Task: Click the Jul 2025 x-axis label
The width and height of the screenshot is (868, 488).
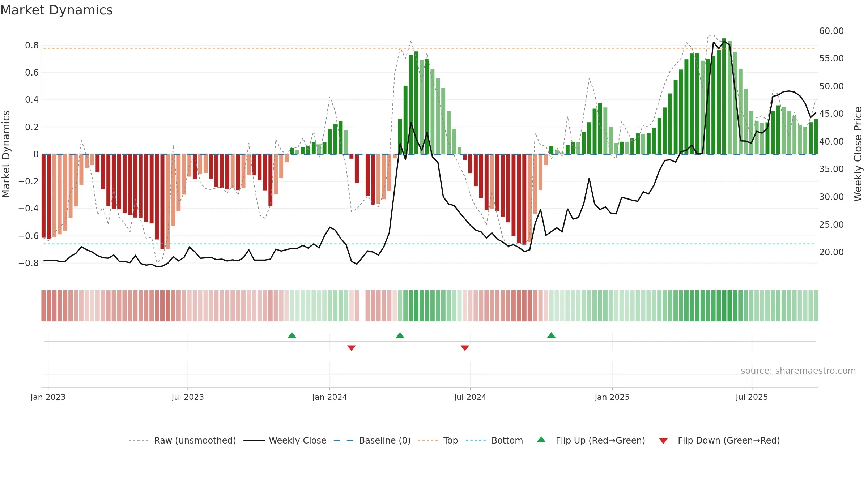Action: click(x=752, y=397)
